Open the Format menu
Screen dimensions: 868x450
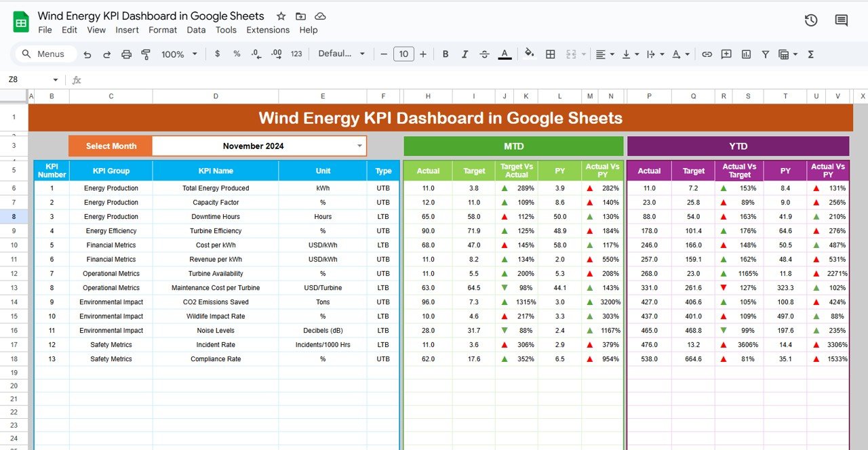163,30
